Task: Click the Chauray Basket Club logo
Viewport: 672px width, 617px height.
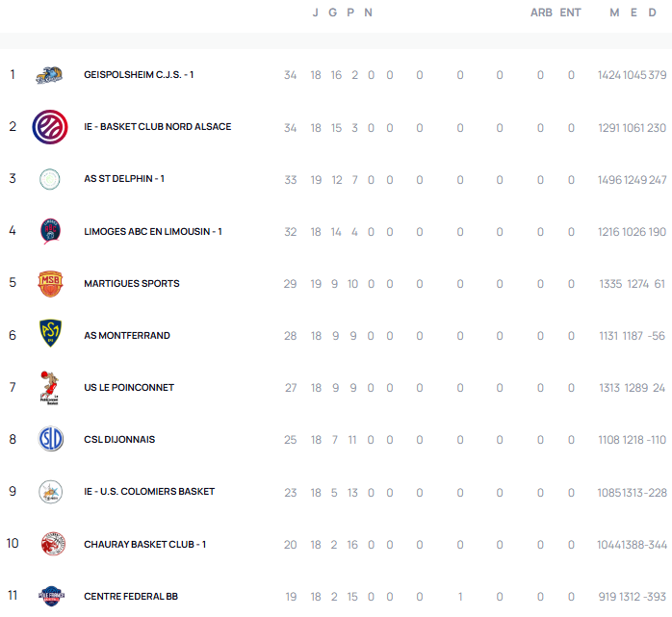Action: coord(50,544)
